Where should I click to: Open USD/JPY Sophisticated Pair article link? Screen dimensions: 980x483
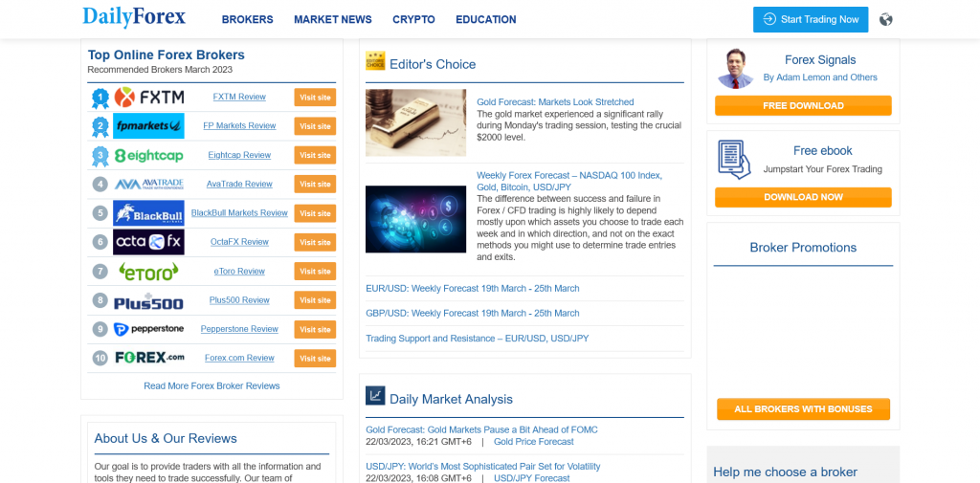483,466
